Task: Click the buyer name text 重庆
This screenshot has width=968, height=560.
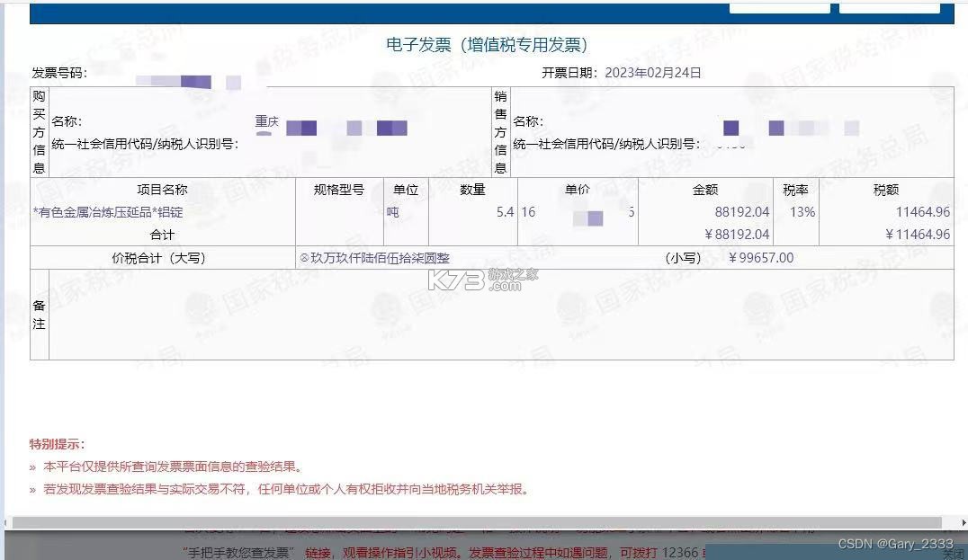Action: point(266,121)
